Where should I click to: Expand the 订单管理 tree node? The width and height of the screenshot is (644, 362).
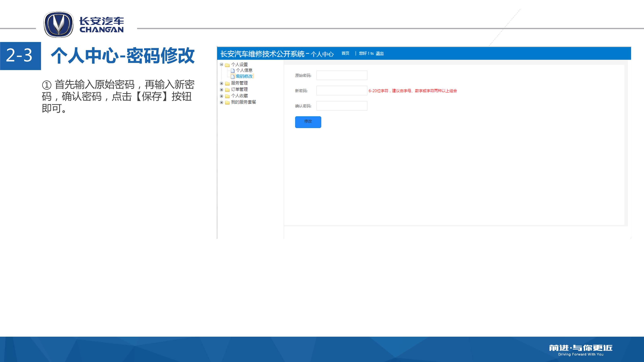pyautogui.click(x=221, y=90)
